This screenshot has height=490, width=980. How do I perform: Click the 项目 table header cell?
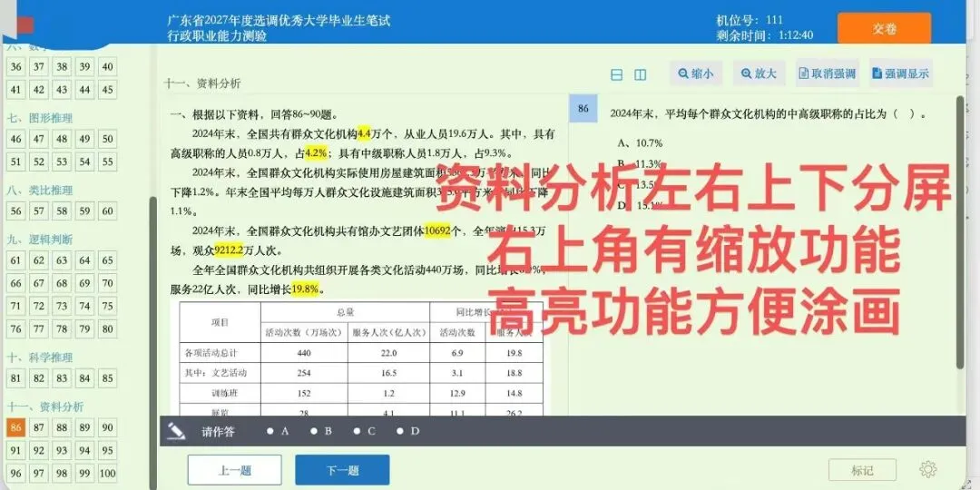pyautogui.click(x=220, y=322)
